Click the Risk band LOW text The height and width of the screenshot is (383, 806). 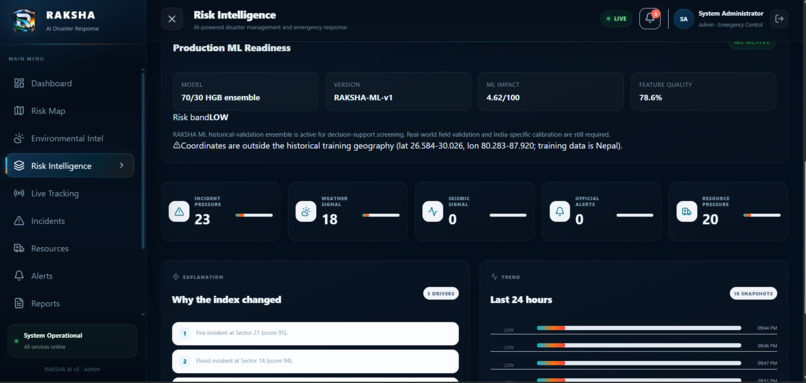pos(200,117)
